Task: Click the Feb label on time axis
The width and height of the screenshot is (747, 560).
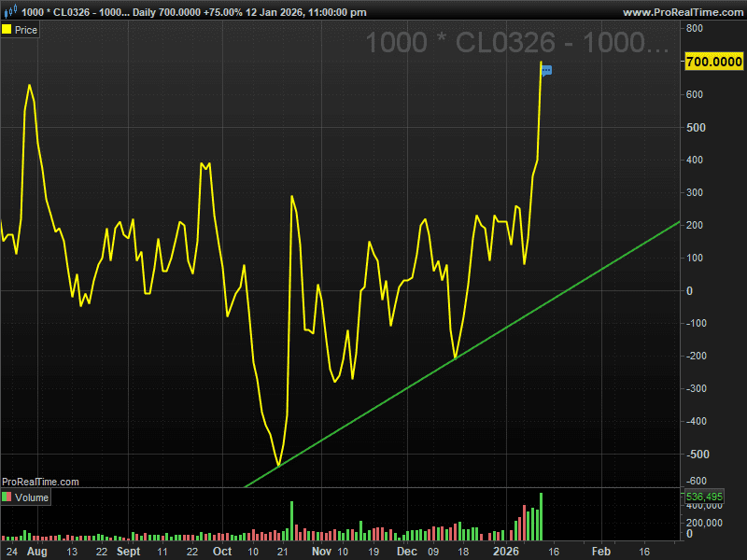Action: [600, 552]
